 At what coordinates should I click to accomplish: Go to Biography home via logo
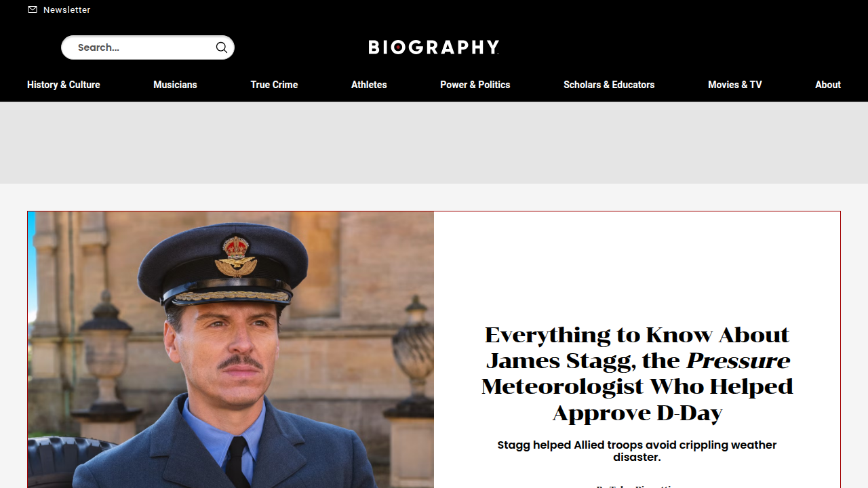[x=434, y=47]
